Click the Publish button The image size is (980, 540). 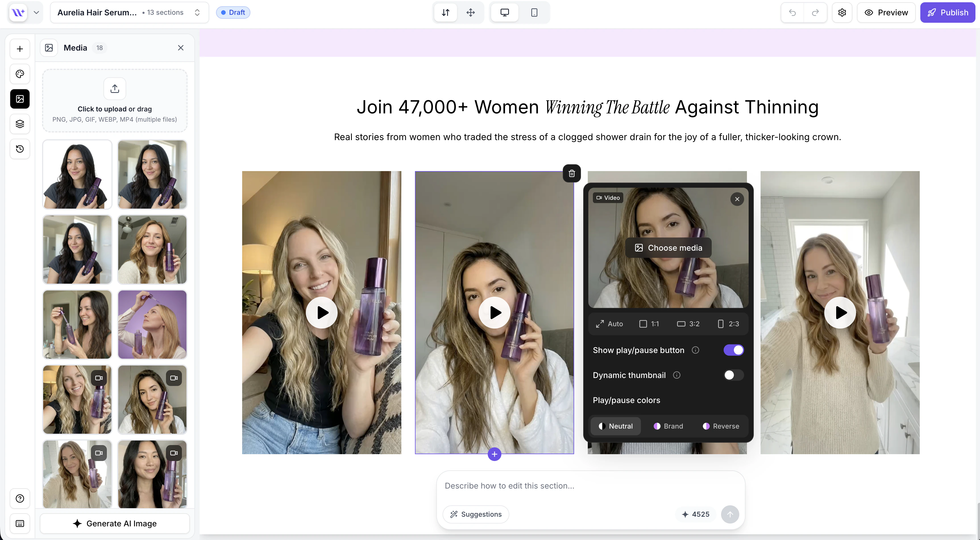[947, 13]
